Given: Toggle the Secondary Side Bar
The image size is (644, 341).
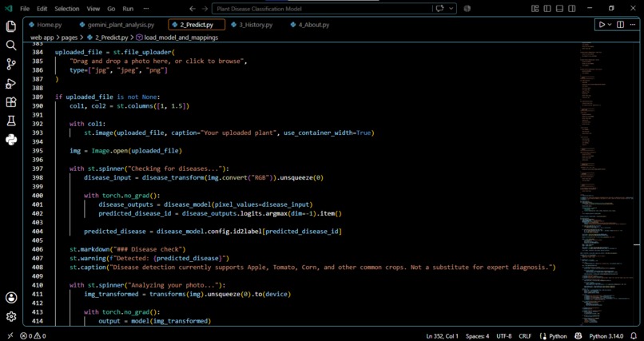Looking at the screenshot, I should (572, 9).
